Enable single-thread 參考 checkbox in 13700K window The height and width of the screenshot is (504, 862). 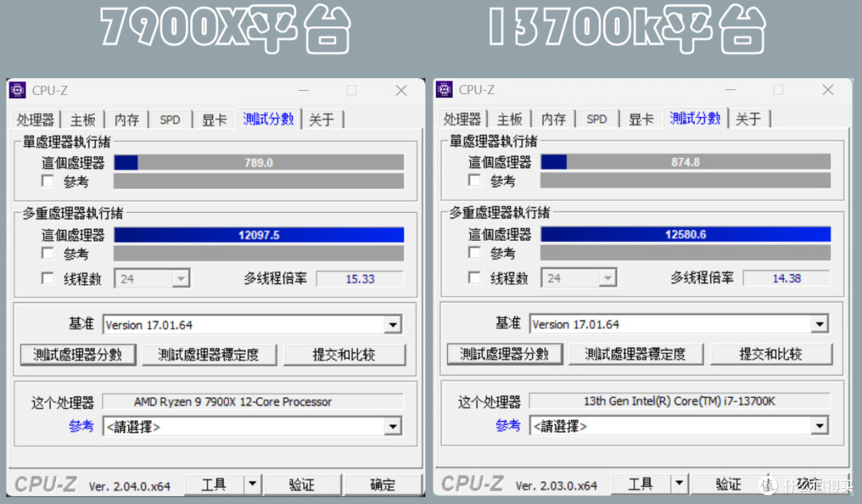[x=474, y=180]
